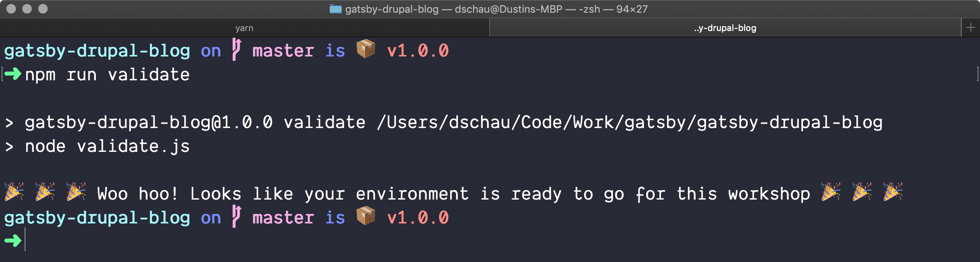Click the git branch symbol on last prompt

236,217
